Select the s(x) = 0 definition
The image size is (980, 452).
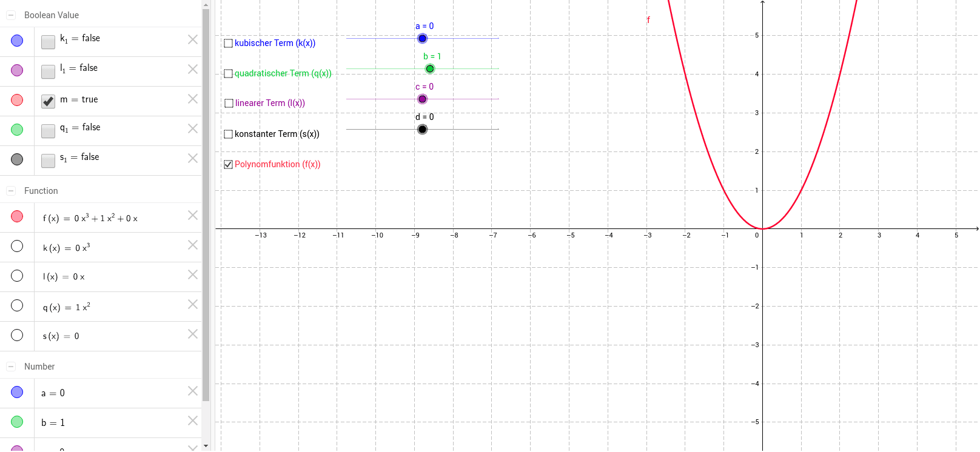(x=61, y=336)
